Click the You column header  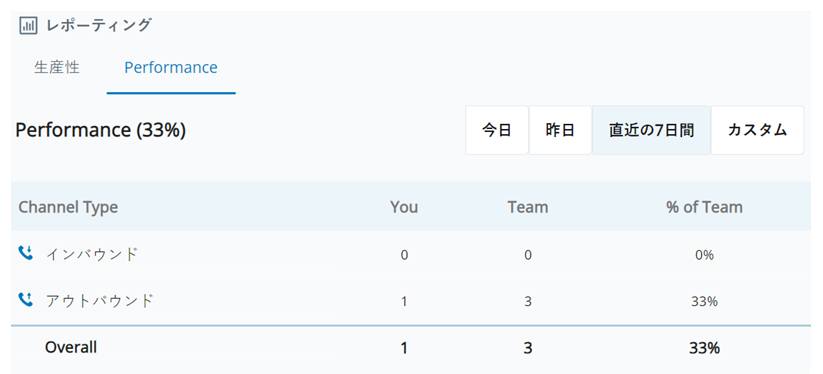(404, 207)
